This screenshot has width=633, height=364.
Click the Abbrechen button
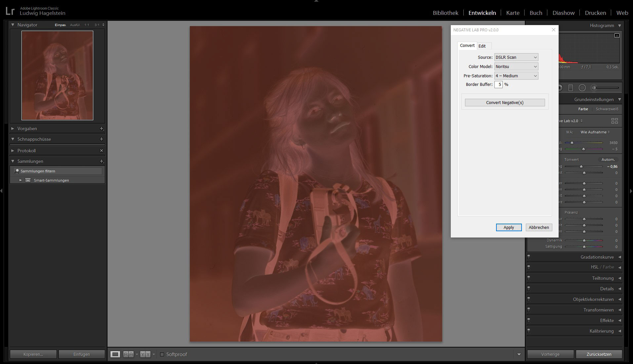click(x=539, y=227)
